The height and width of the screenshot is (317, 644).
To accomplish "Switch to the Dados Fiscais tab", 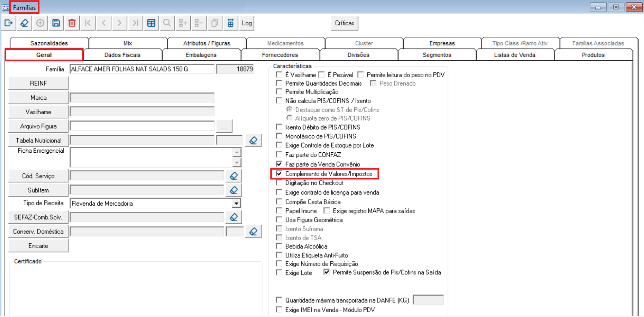I will click(122, 55).
